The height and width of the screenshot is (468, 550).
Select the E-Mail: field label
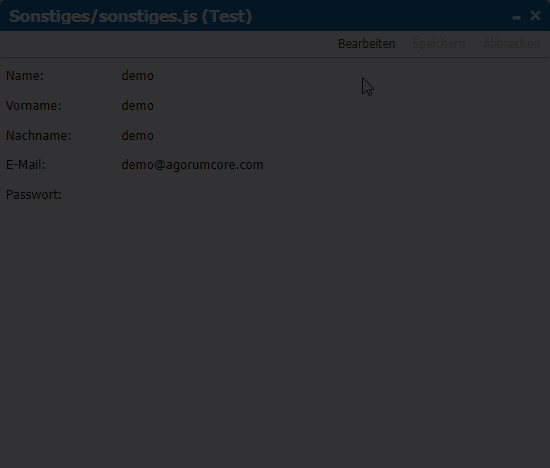pyautogui.click(x=26, y=165)
